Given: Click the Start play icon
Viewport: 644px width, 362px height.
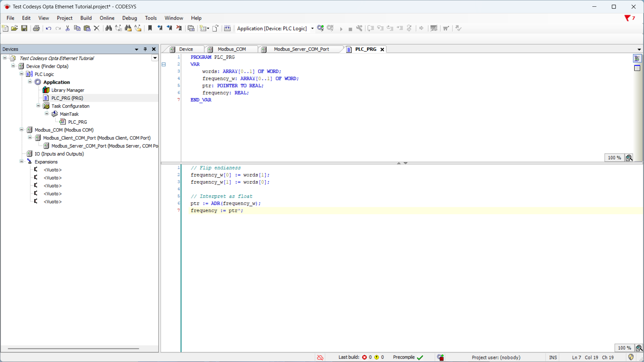Looking at the screenshot, I should tap(341, 29).
